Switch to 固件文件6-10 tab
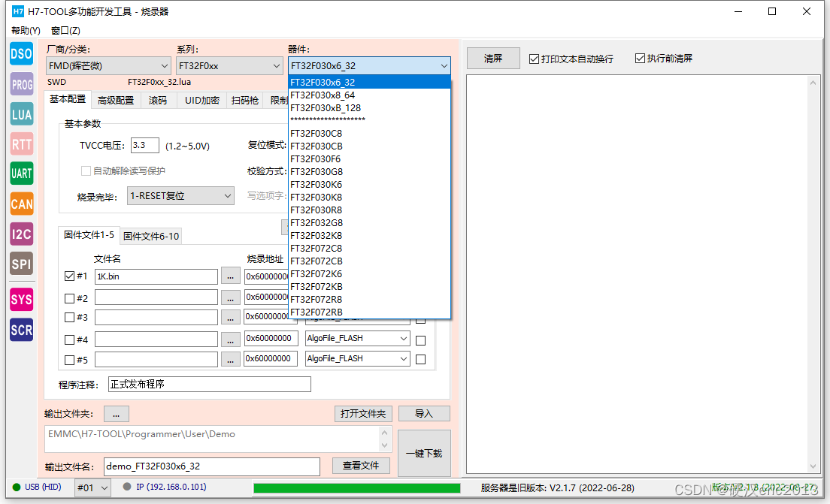The width and height of the screenshot is (830, 504). click(x=151, y=237)
